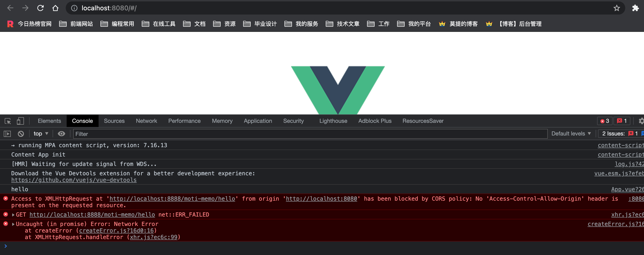Screen dimensions: 644x255
Task: Focus the console Filter input field
Action: point(310,134)
